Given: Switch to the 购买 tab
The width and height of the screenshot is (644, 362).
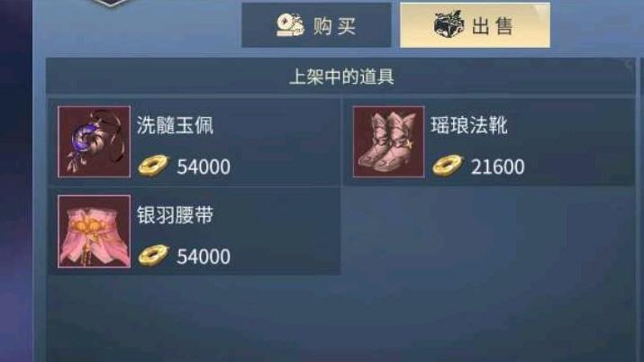Looking at the screenshot, I should [x=316, y=25].
